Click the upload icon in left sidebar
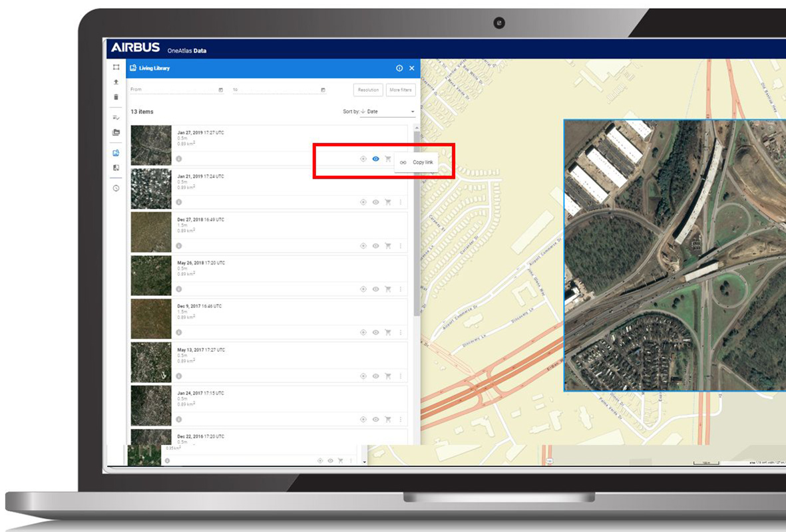The image size is (786, 532). (x=116, y=82)
